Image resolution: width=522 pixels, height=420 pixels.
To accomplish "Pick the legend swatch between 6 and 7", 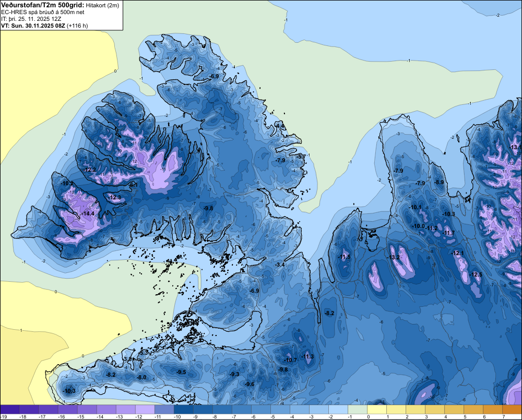I will click(x=493, y=409).
